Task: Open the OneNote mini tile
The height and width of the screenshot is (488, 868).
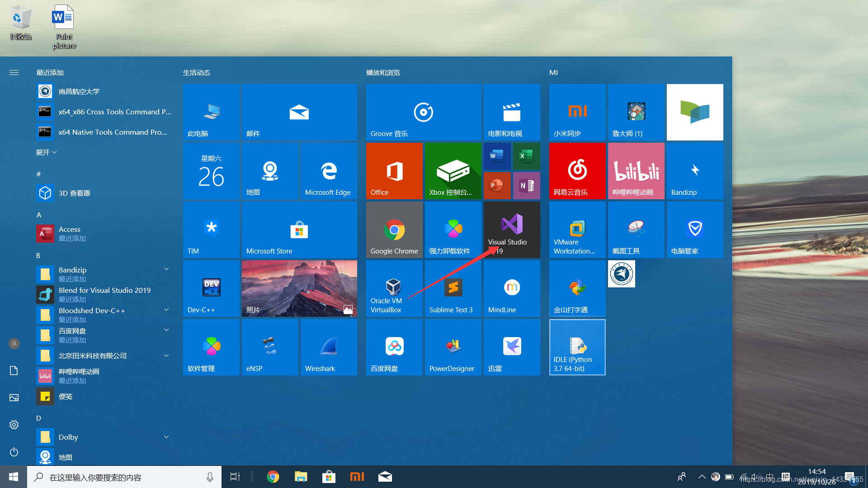Action: click(x=527, y=185)
